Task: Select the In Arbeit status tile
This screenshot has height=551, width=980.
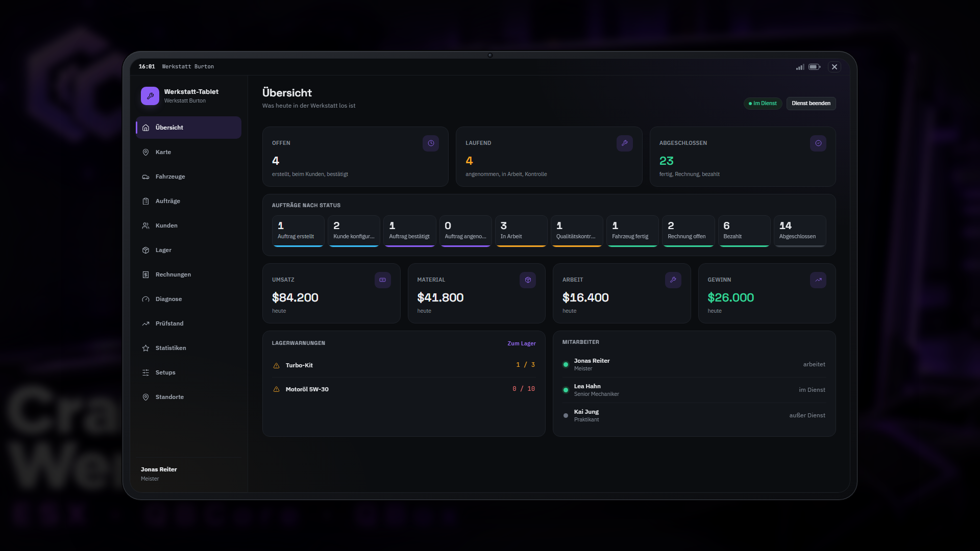Action: point(521,231)
